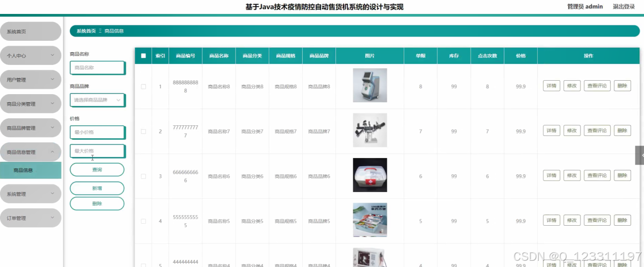This screenshot has height=267, width=644.
Task: Click the 库存 column header
Action: (x=454, y=56)
